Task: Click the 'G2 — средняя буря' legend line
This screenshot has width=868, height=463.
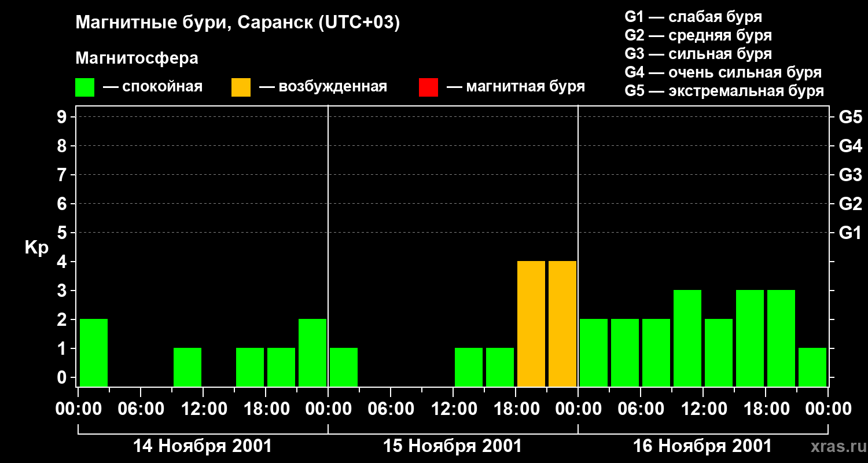Action: tap(698, 35)
